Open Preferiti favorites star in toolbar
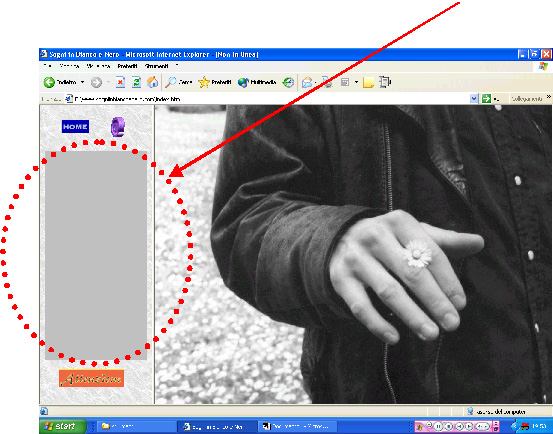Image resolution: width=553 pixels, height=434 pixels. click(x=215, y=82)
